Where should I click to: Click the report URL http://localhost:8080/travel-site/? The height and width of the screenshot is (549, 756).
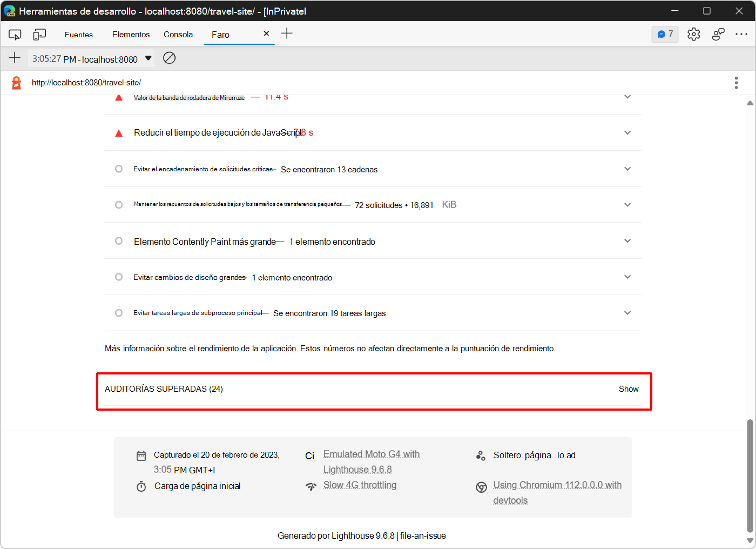(86, 83)
